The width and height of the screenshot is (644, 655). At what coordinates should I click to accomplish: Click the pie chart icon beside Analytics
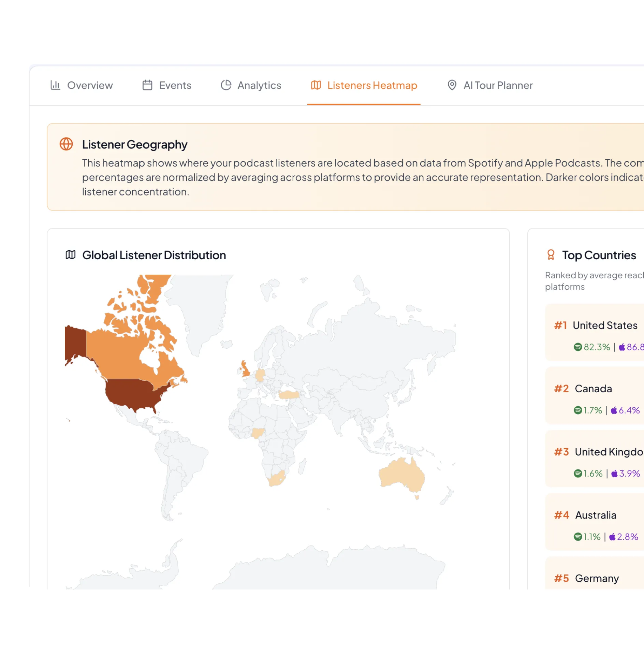pos(225,85)
